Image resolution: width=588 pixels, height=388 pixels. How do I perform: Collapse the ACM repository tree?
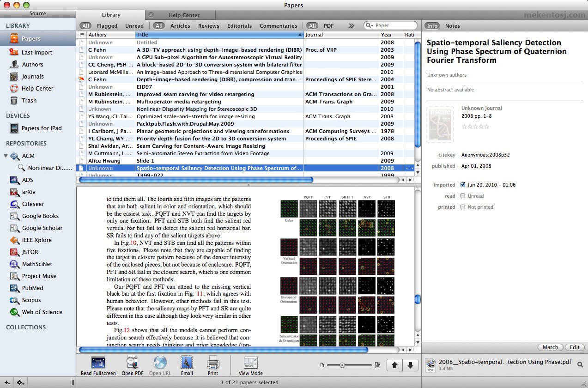pos(5,156)
